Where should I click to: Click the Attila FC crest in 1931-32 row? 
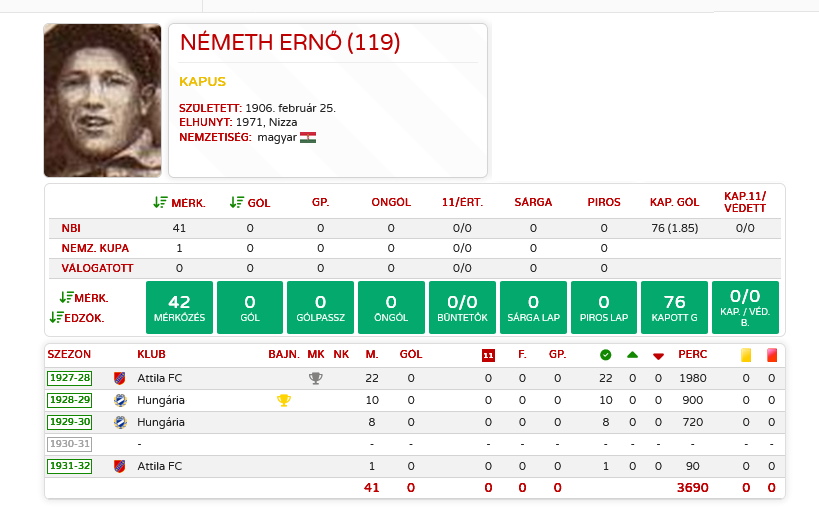coord(120,466)
